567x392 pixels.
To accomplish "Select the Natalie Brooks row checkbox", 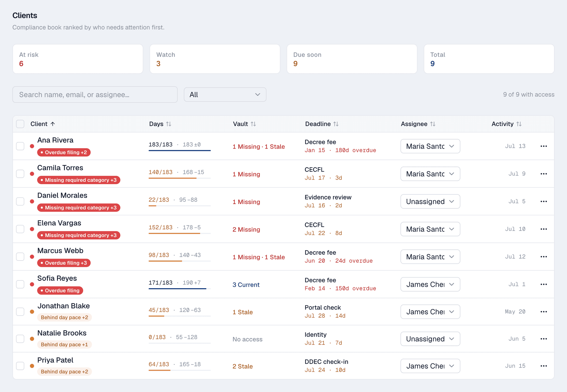I will click(20, 339).
